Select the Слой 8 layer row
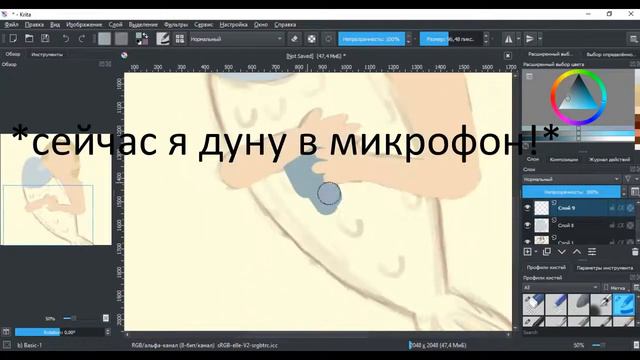 point(579,225)
